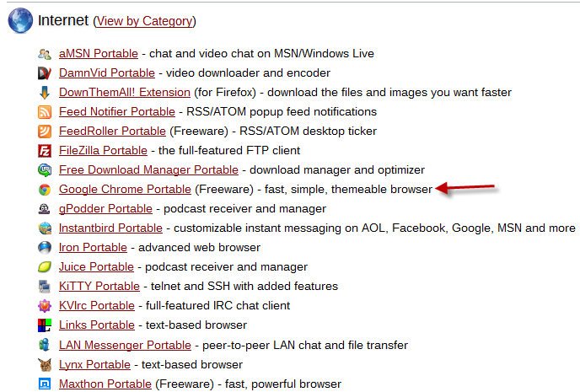Click text 'download the files and images you want faster'
580x392 pixels.
pyautogui.click(x=389, y=92)
